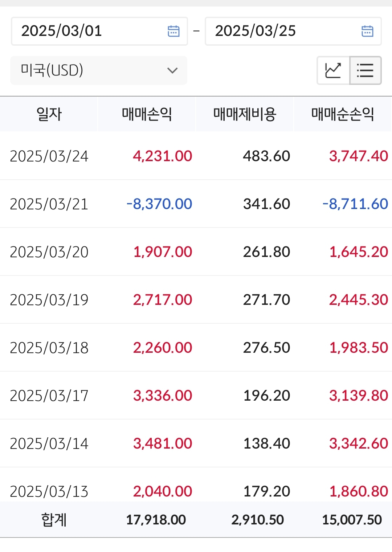This screenshot has height=552, width=392.
Task: Edit the start date field 2025/03/01
Action: point(99,31)
